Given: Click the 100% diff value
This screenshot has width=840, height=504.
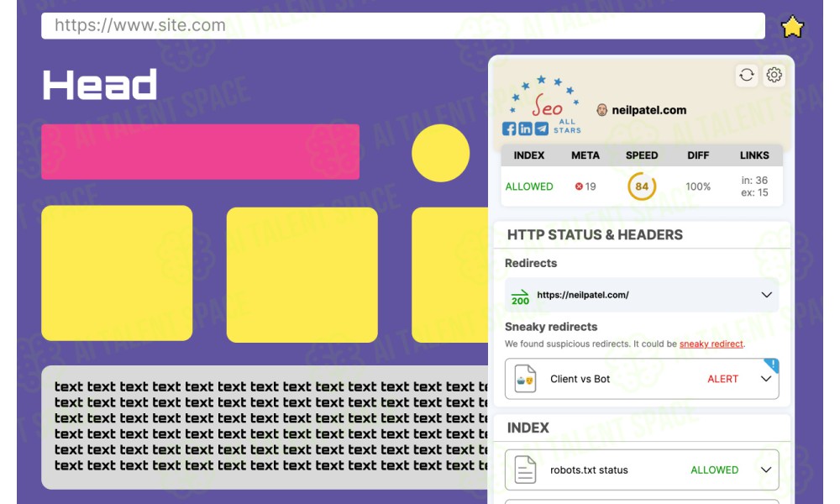Looking at the screenshot, I should coord(698,186).
